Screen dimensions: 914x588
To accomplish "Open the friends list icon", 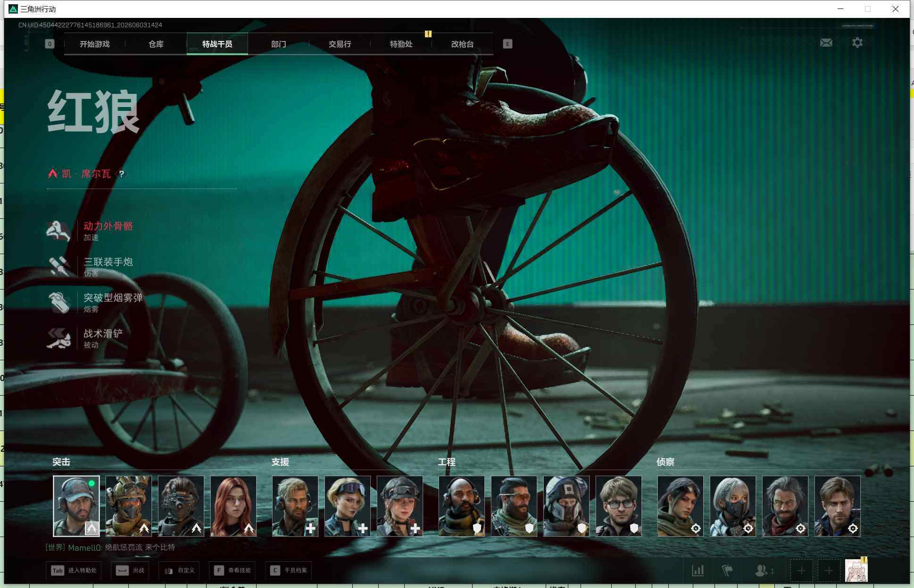I will (761, 571).
